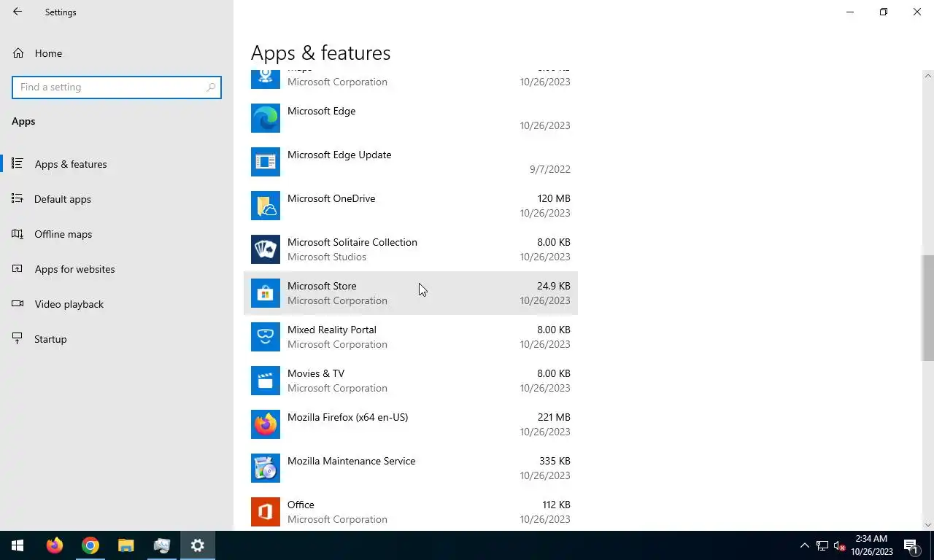Select Microsoft Edge in the app list
This screenshot has height=560, width=934.
coord(411,118)
